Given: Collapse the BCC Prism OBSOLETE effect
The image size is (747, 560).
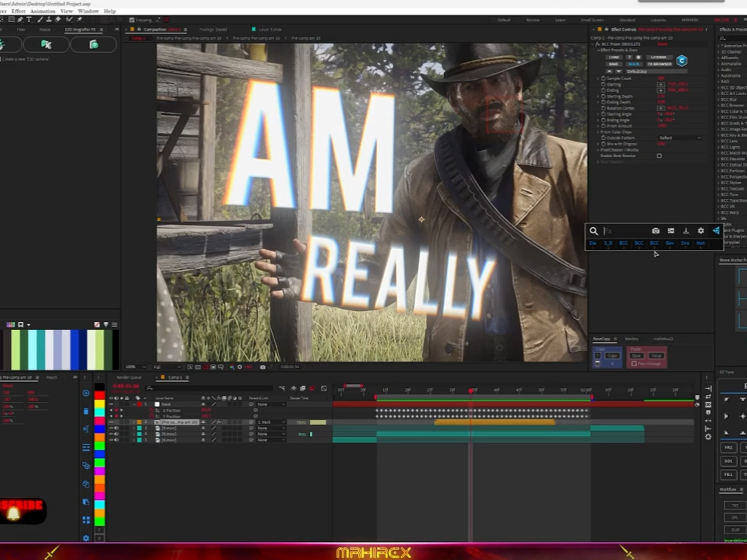Looking at the screenshot, I should point(593,44).
